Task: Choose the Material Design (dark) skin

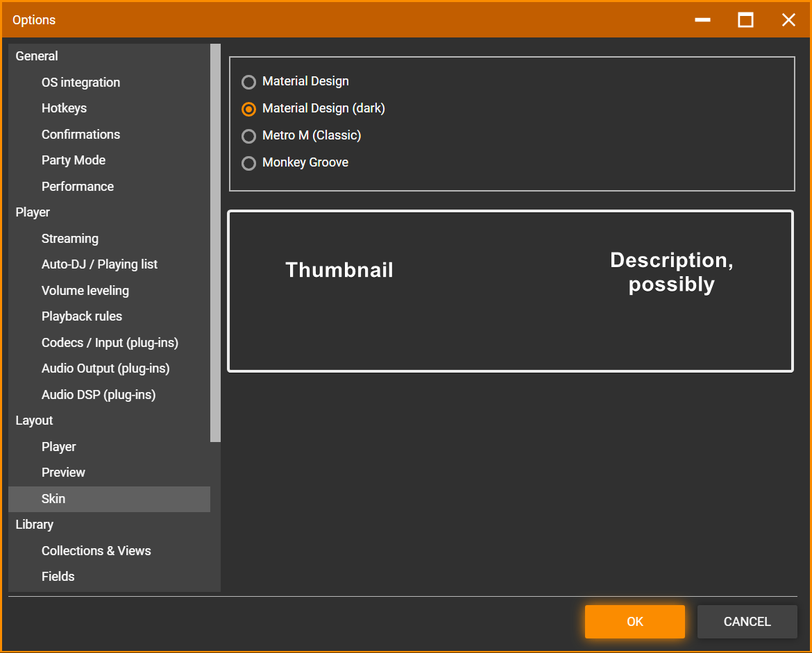Action: point(248,109)
